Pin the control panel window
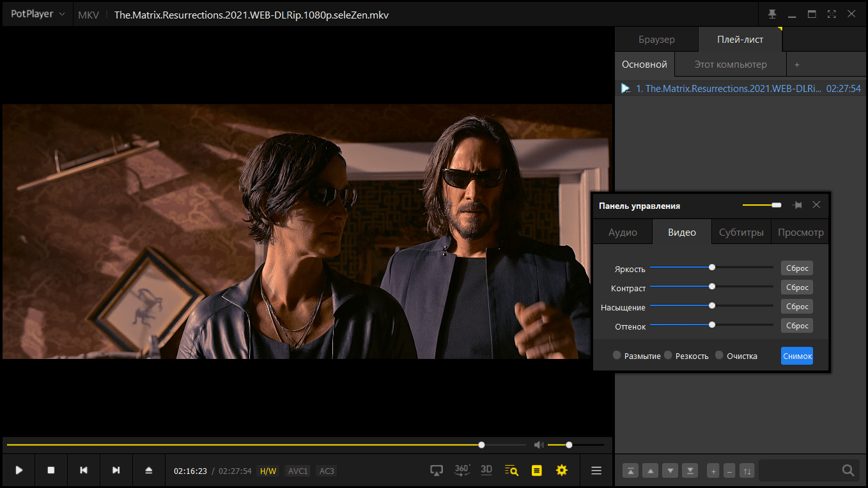Screen dimensions: 868x488 tap(797, 206)
